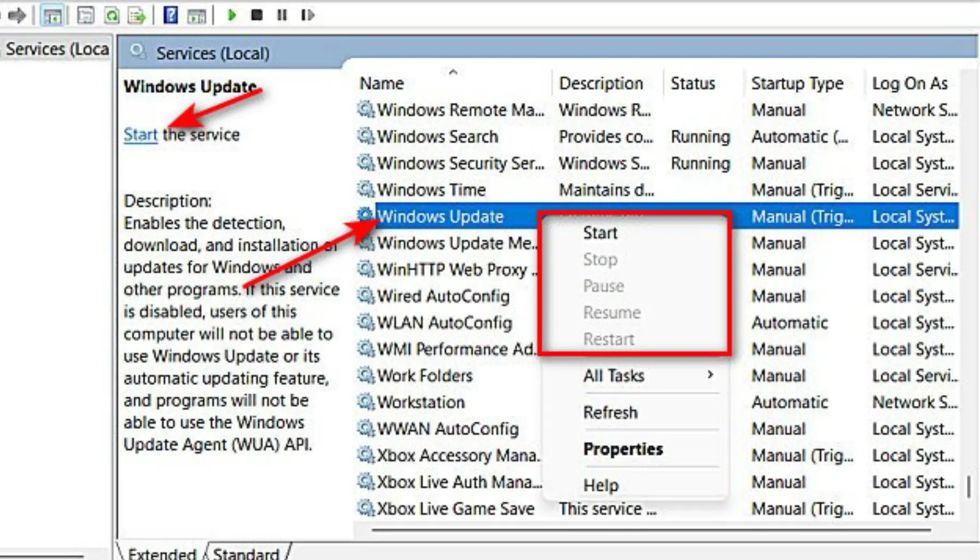Image resolution: width=980 pixels, height=560 pixels.
Task: Click the gear icon of WMI Performance Ad.
Action: click(366, 348)
